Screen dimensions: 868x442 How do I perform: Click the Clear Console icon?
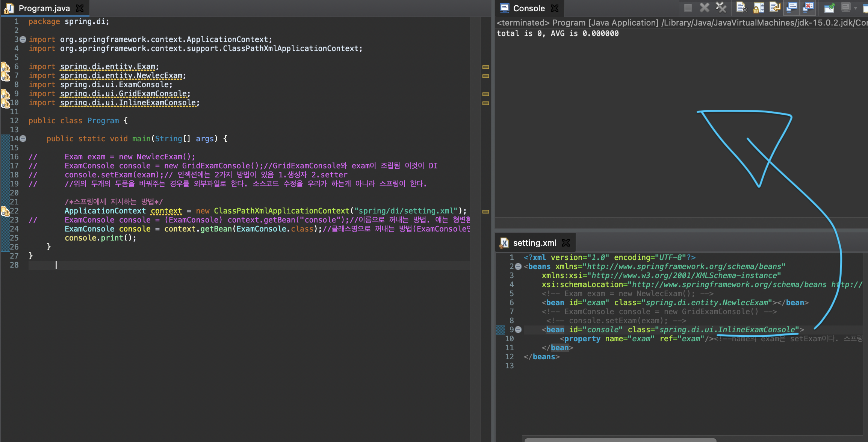(741, 8)
